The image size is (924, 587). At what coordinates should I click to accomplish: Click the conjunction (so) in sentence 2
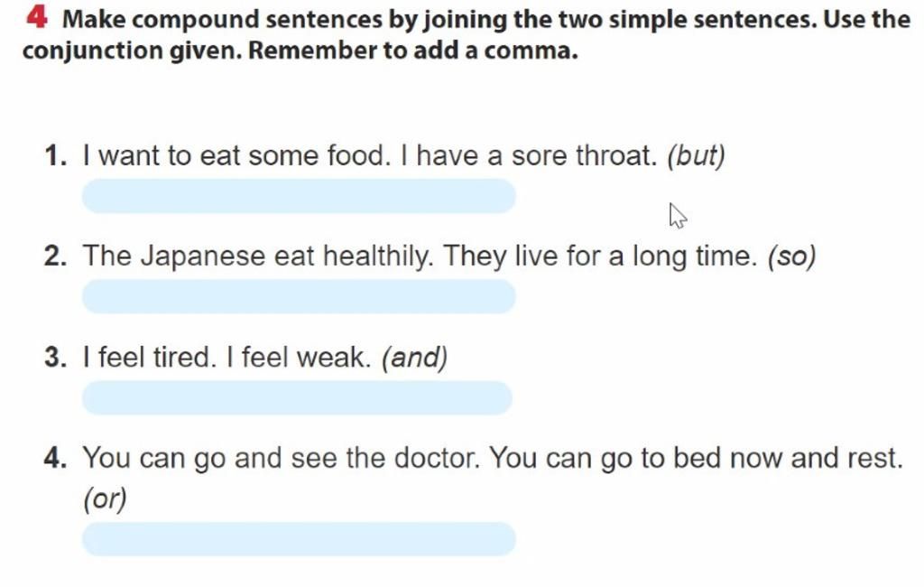[x=791, y=256]
